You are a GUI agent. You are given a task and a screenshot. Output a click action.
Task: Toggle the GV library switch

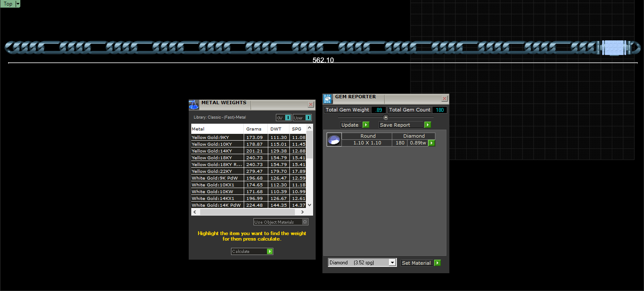(283, 118)
